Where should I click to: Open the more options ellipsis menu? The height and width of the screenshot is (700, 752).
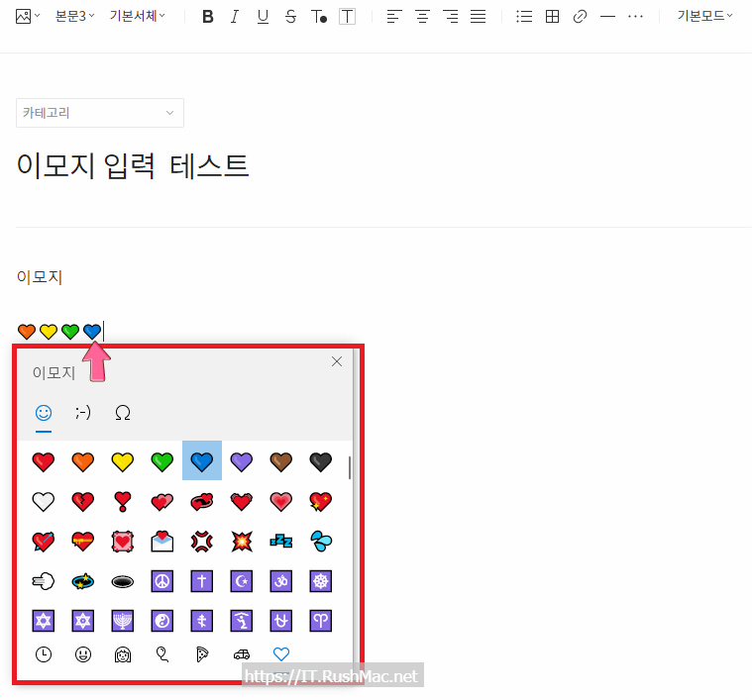coord(635,17)
